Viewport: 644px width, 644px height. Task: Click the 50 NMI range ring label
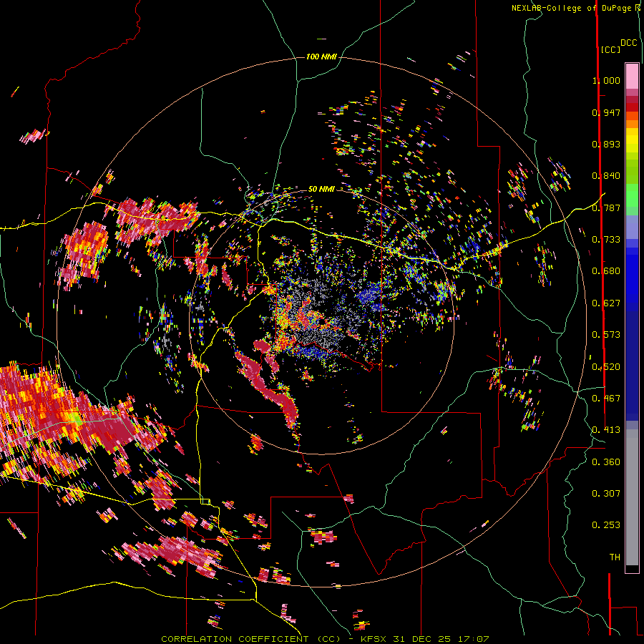click(321, 189)
